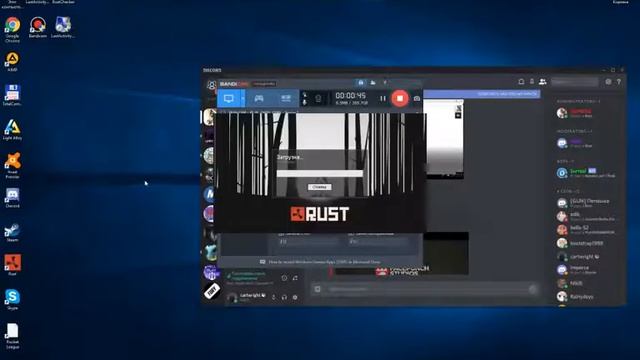Stop the Bandicam recording with red button
This screenshot has height=360, width=640.
point(400,98)
